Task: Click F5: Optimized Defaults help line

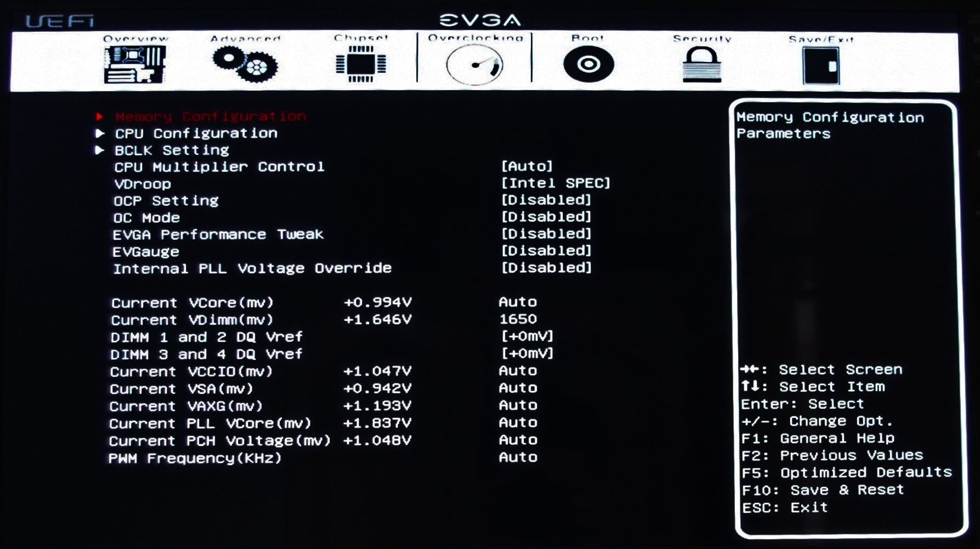Action: 847,472
